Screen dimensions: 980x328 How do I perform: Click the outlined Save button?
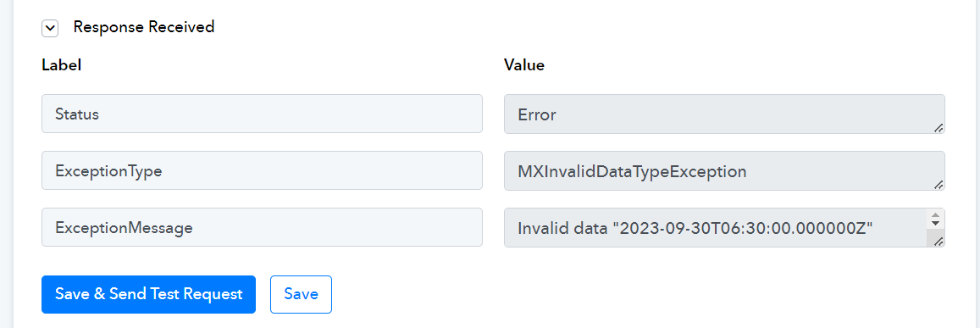pos(301,294)
